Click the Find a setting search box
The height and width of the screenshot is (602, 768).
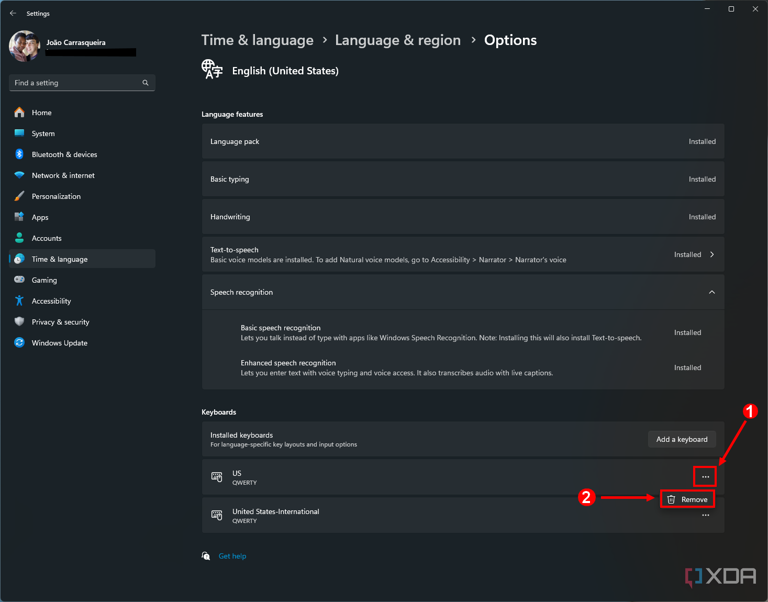[76, 83]
